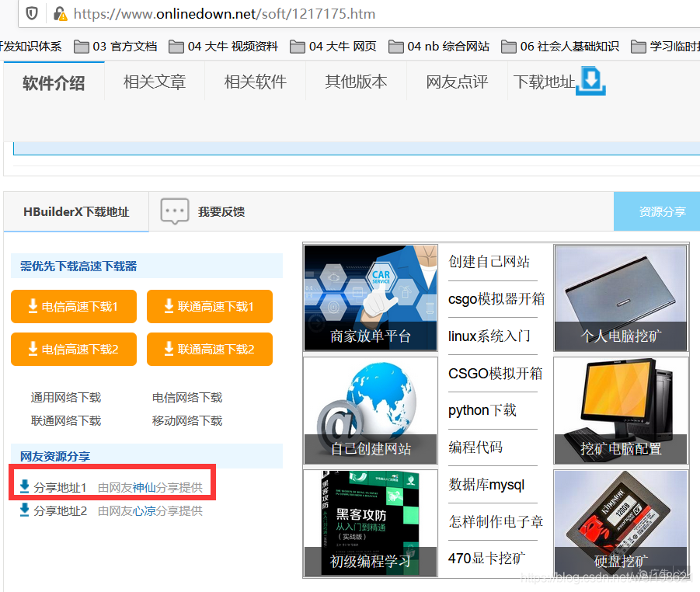
Task: Click the 联通网络下载 link
Action: tap(66, 420)
